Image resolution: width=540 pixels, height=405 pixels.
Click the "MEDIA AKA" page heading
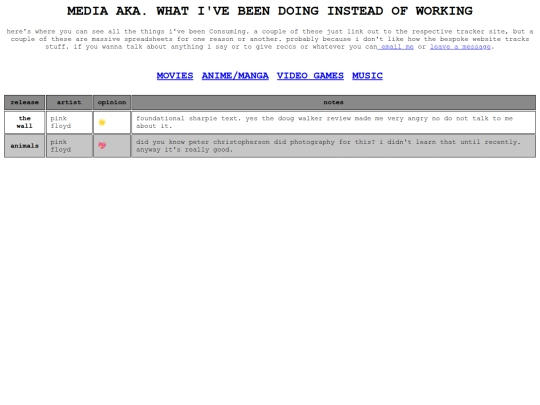270,11
